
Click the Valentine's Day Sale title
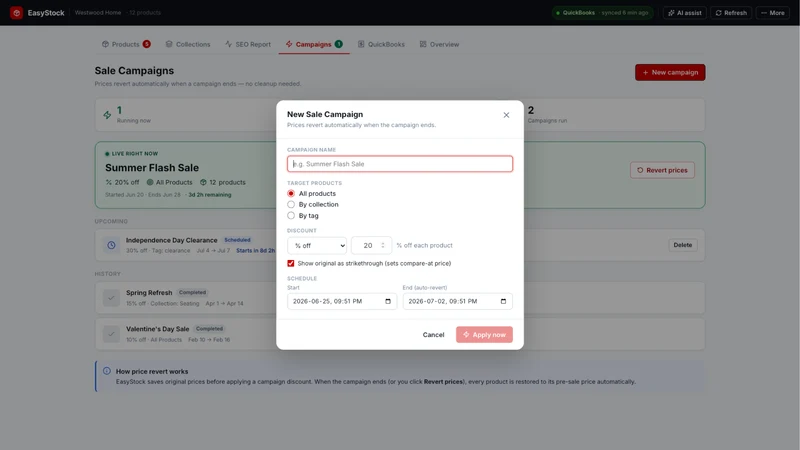(x=158, y=329)
